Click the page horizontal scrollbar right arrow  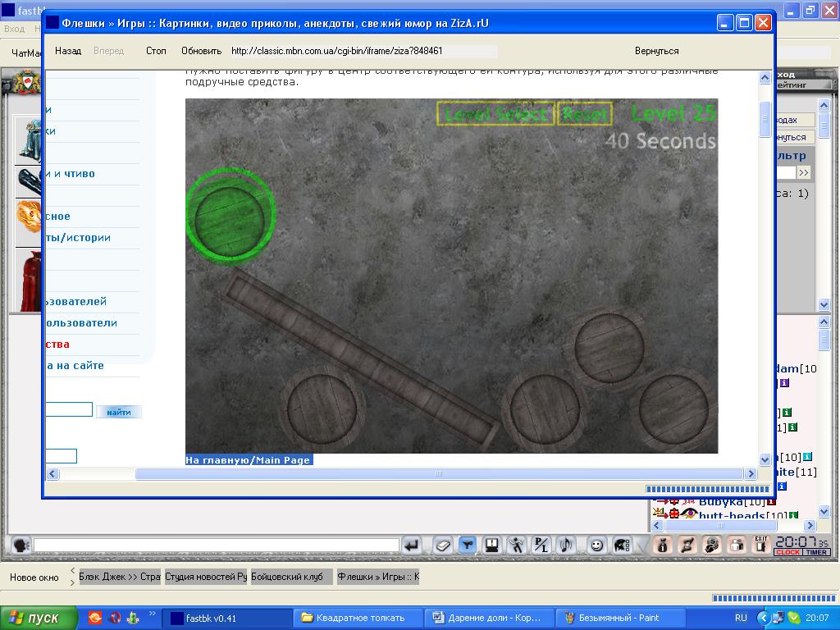pyautogui.click(x=751, y=473)
